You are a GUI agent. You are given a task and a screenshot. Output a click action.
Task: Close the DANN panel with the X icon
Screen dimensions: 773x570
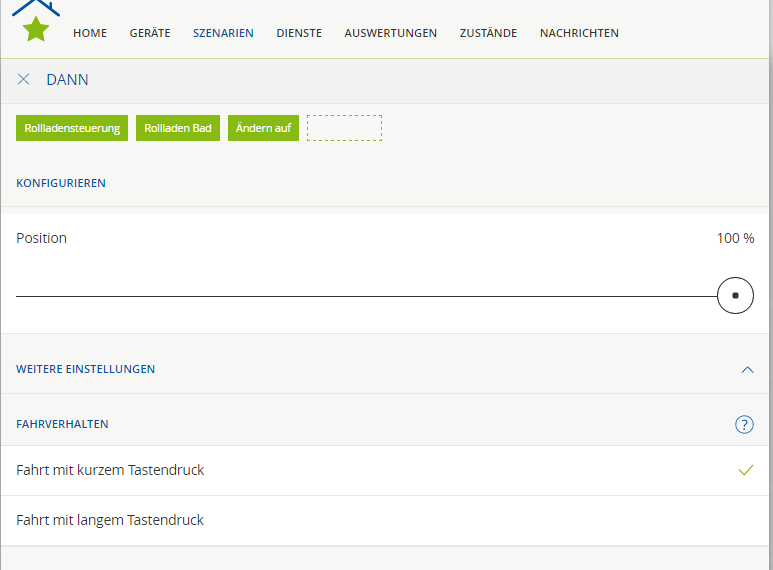click(24, 79)
